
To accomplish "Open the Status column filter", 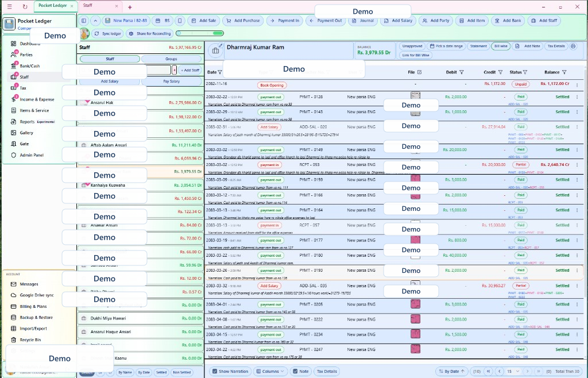I will [525, 72].
